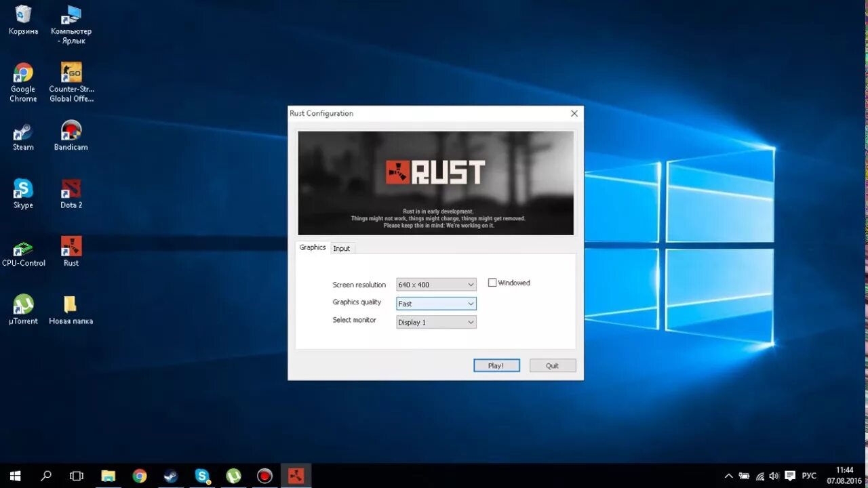Click the Rust Configuration title text
Screen dimensions: 868x488
(x=321, y=113)
